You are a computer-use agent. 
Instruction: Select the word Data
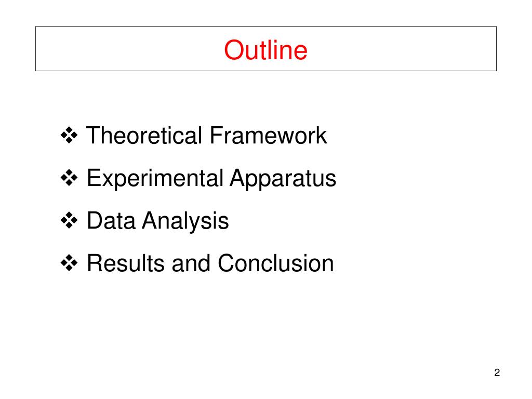point(111,221)
